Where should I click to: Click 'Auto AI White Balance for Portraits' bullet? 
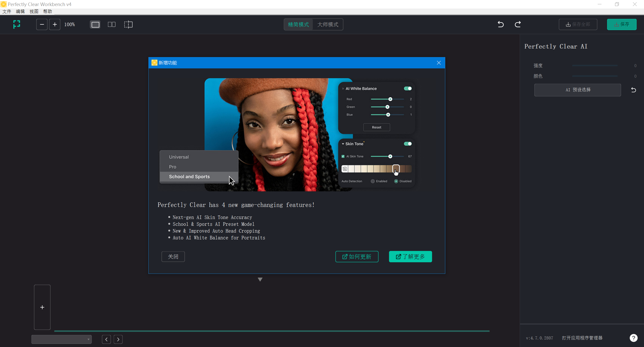tap(219, 238)
